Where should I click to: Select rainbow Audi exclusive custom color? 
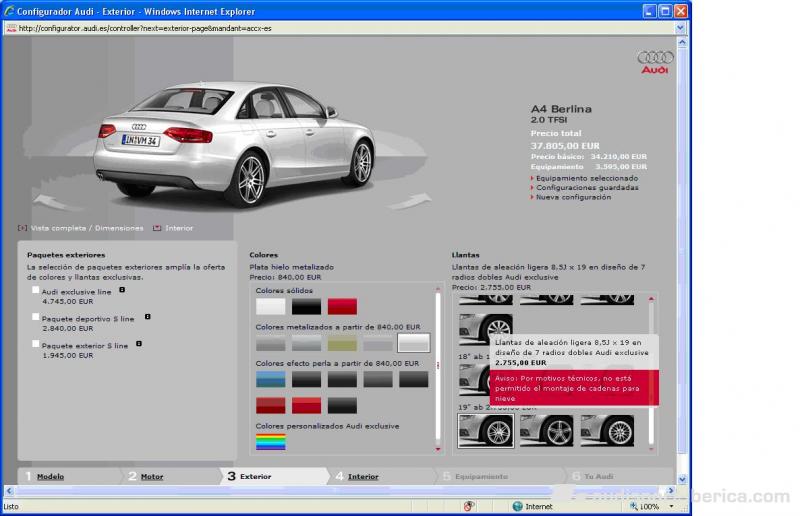pos(271,441)
